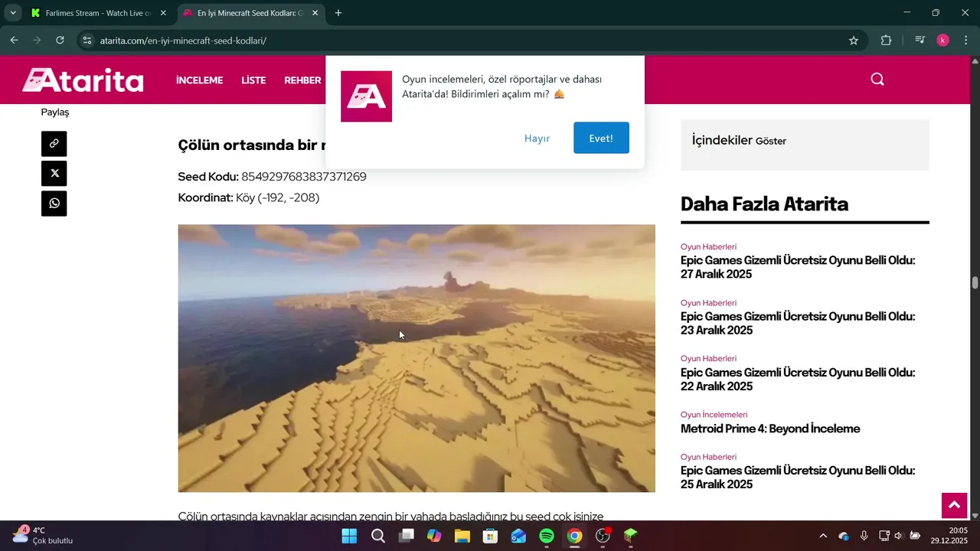Click the page vertical scrollbar thumb
Viewport: 980px width, 551px height.
click(x=975, y=282)
